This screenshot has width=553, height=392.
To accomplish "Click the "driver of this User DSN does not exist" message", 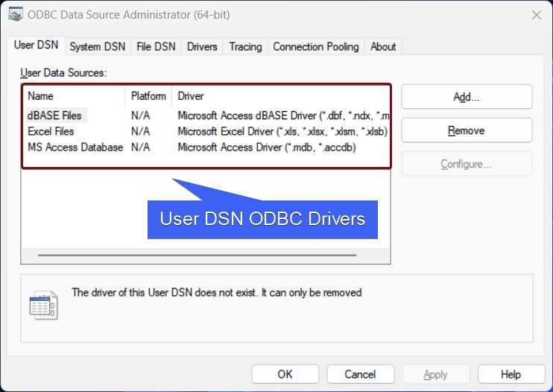I will [217, 293].
